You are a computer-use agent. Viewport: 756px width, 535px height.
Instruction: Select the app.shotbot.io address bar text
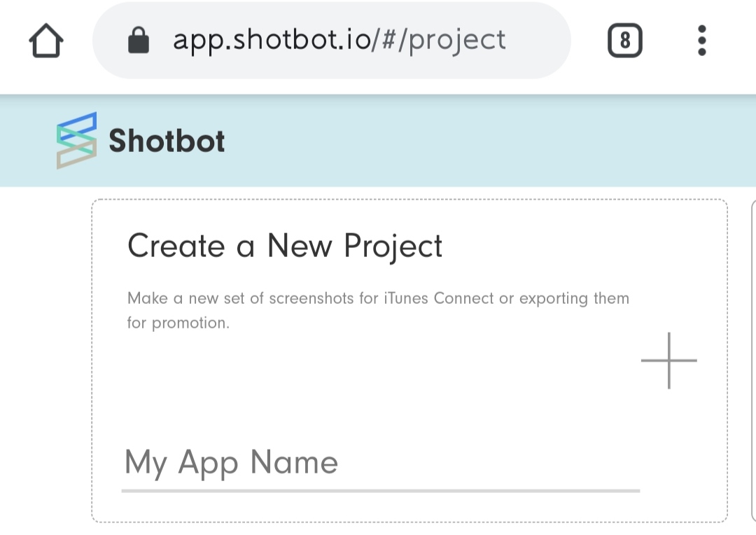[339, 40]
